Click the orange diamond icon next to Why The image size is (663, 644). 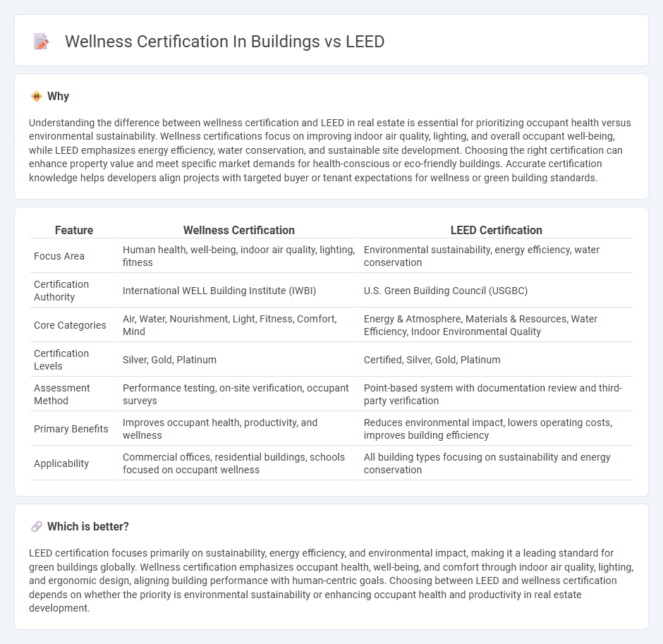click(37, 97)
